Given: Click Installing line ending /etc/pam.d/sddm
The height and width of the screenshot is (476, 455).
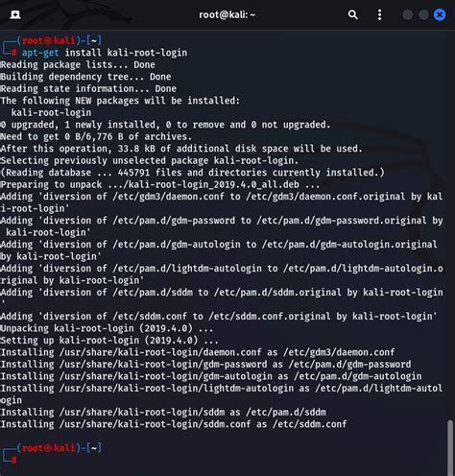Looking at the screenshot, I should pos(163,412).
